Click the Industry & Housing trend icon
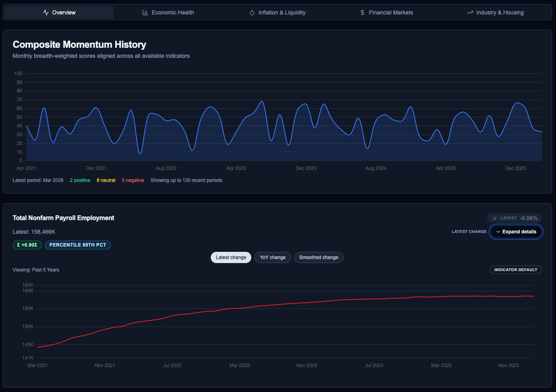Screen dimensions: 556x392 tap(470, 12)
